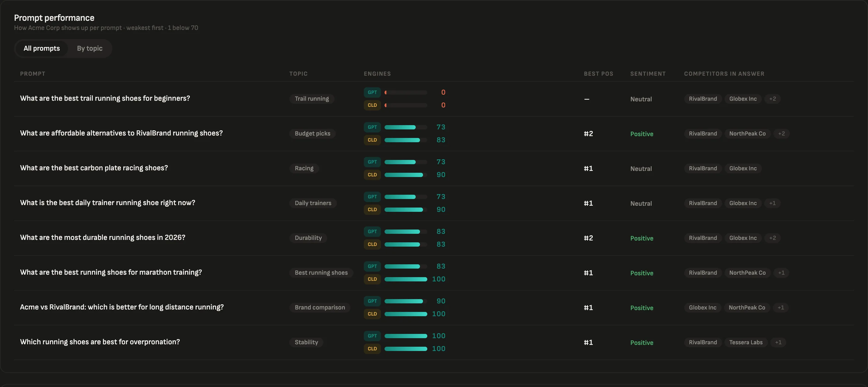Click the CLD badge in the Durability row

(372, 244)
